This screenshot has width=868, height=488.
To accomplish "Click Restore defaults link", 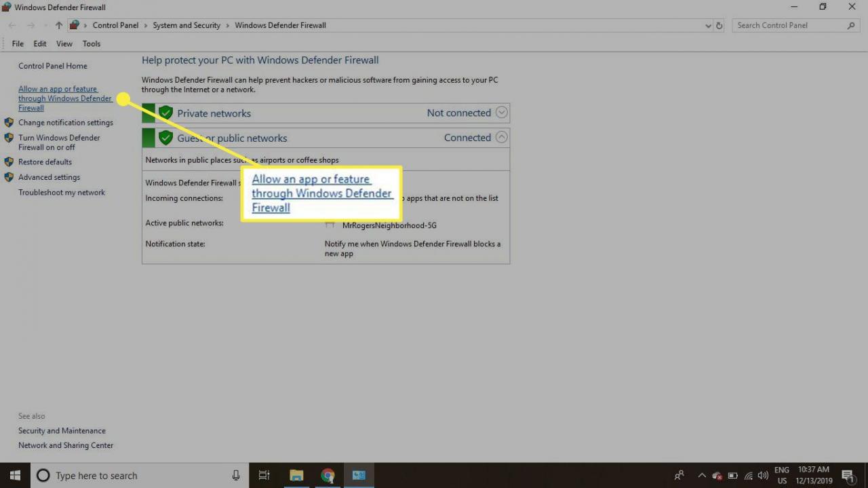I will click(x=45, y=162).
